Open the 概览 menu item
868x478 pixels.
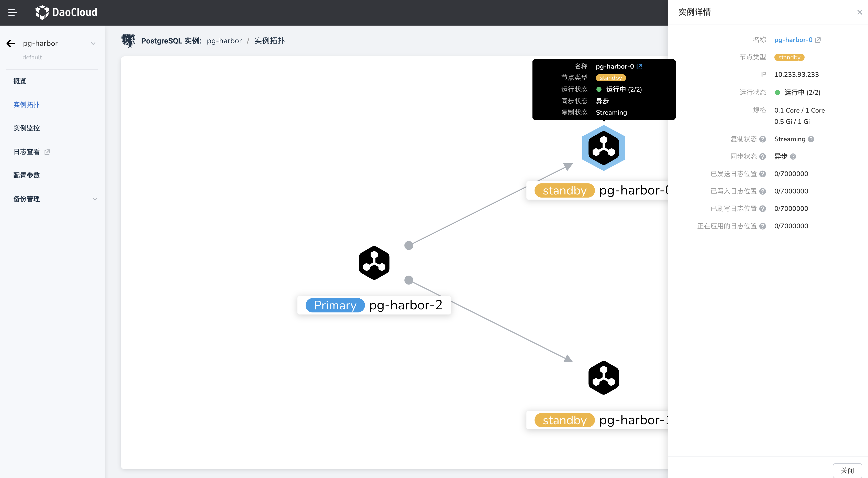point(20,81)
